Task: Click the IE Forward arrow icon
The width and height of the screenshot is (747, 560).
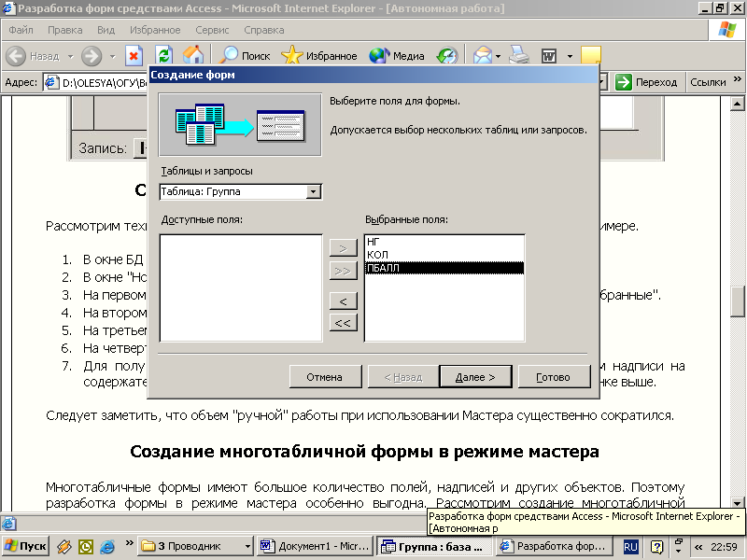Action: (91, 56)
